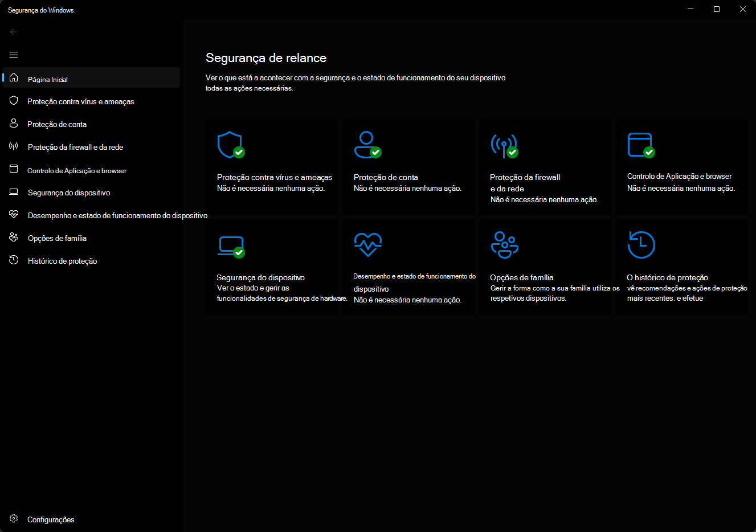Open Controlo de Aplicação e browser sidebar item

[91, 170]
